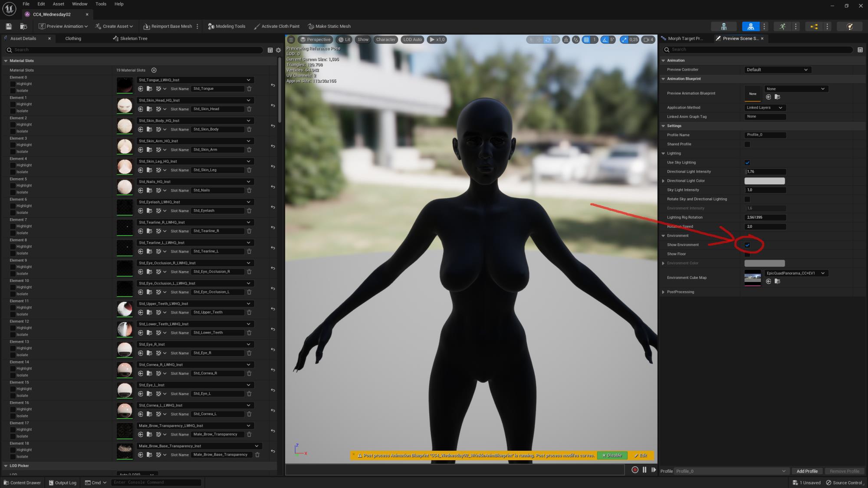Disable Use Sky Lighting checkbox
This screenshot has width=868, height=488.
(x=747, y=163)
